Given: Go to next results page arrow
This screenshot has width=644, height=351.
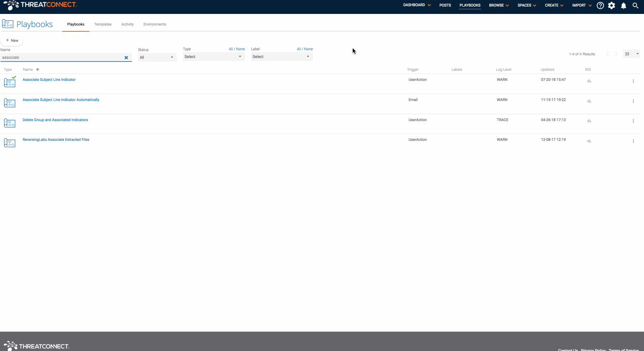Looking at the screenshot, I should click(x=616, y=54).
